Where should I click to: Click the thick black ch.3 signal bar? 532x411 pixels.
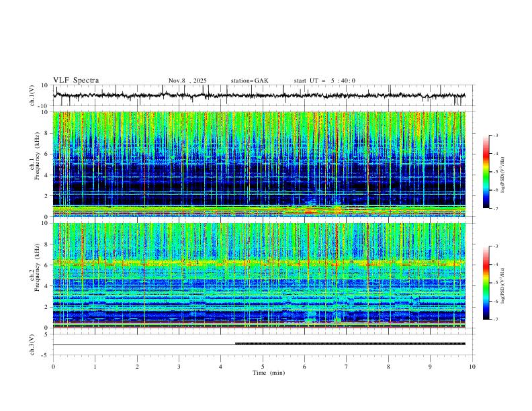[350, 344]
